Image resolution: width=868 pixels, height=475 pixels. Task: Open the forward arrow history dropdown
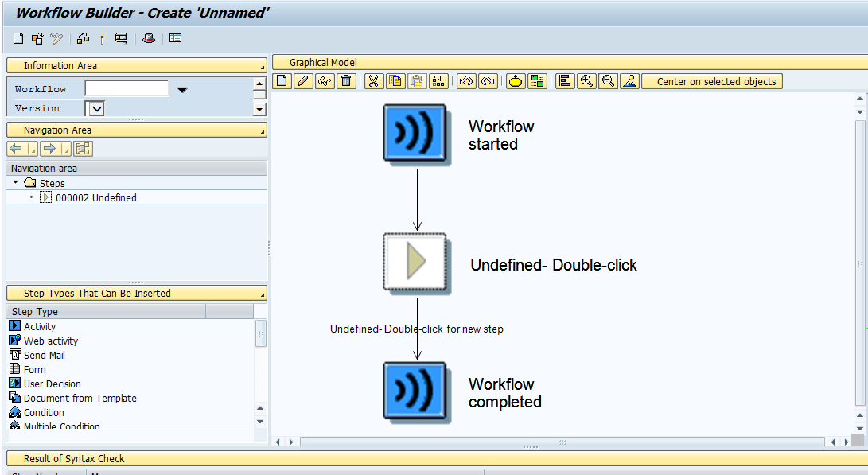(66, 148)
